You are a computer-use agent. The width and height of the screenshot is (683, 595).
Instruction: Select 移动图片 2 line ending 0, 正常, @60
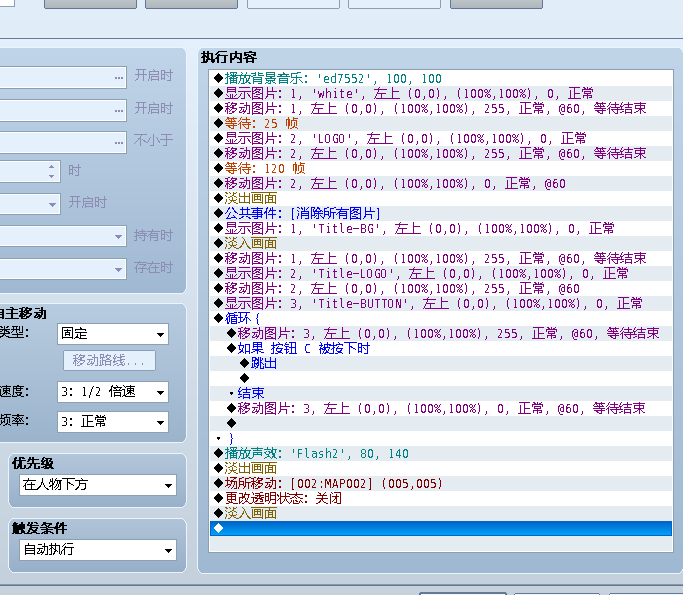coord(441,183)
